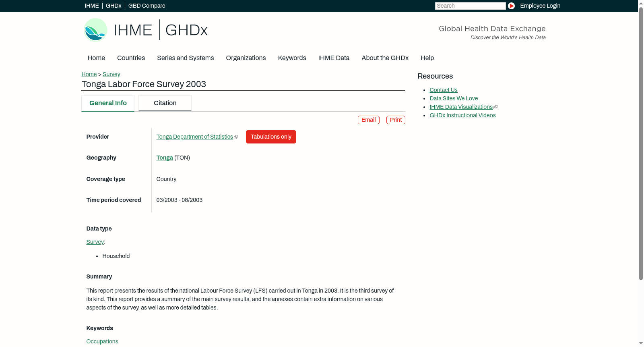This screenshot has height=347, width=644.
Task: Open Data Sites We Love link
Action: tap(454, 98)
